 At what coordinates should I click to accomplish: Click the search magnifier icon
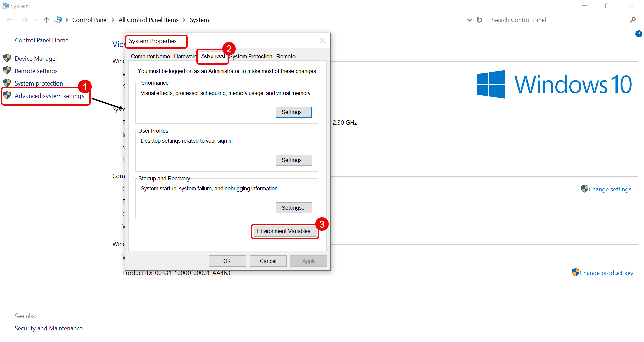coord(633,20)
